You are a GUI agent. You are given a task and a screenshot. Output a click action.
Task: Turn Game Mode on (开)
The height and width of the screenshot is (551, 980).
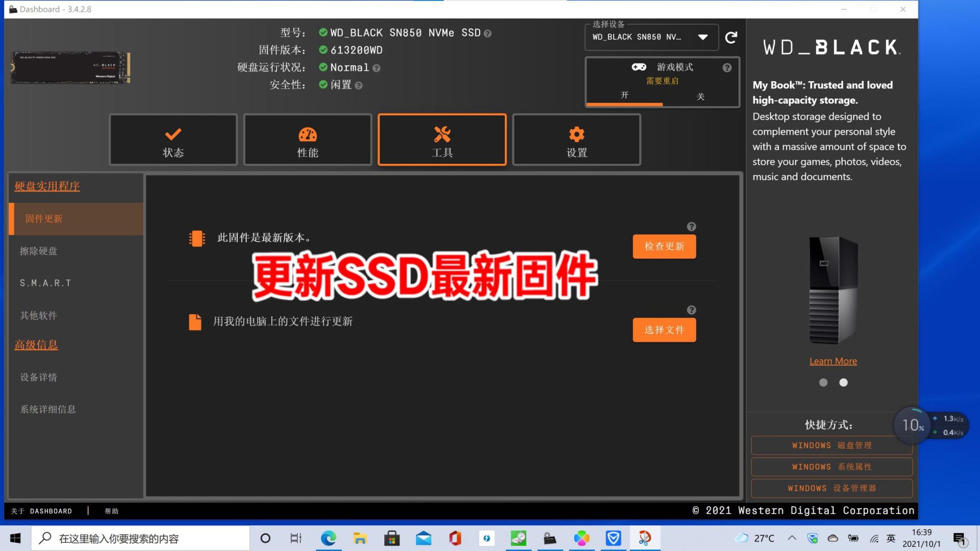(624, 95)
